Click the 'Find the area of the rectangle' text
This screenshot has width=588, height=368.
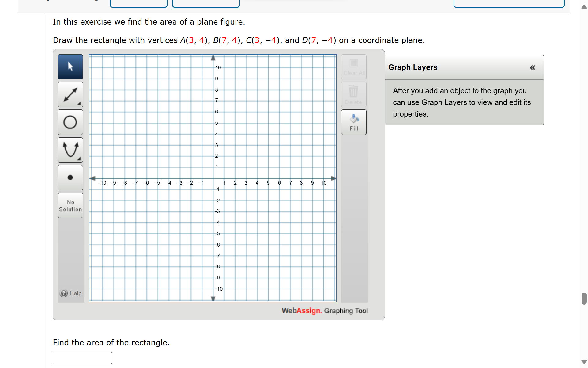tap(111, 343)
